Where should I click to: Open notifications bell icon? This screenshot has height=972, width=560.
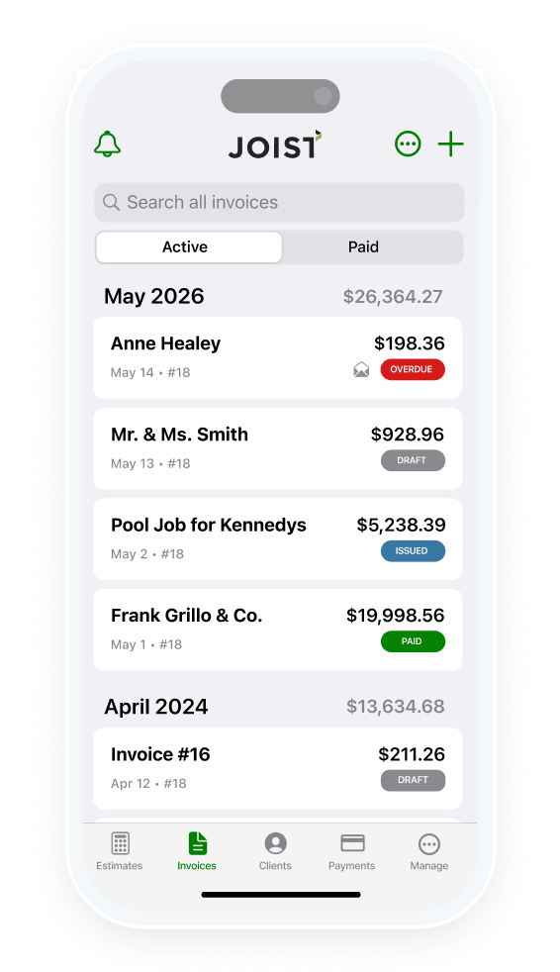click(x=107, y=145)
